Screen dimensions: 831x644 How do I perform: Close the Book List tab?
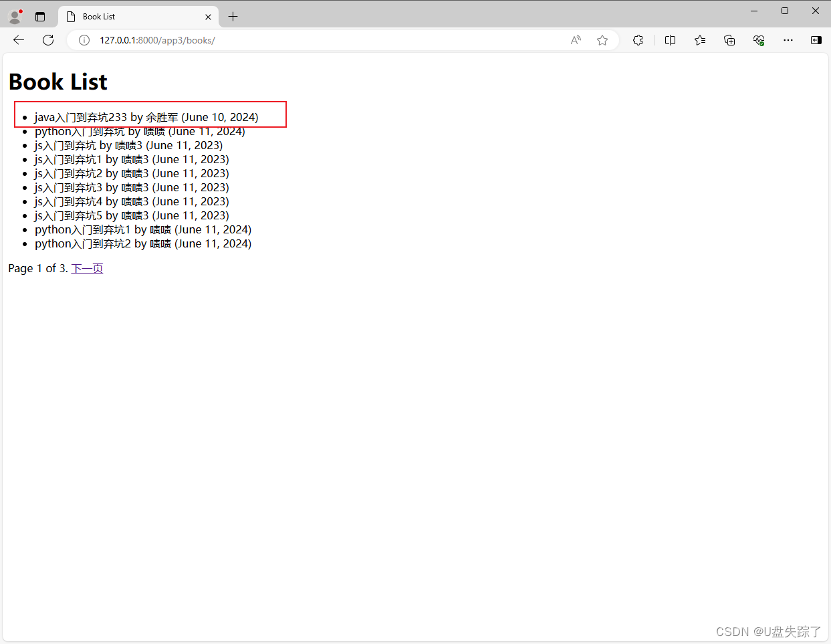[x=208, y=16]
